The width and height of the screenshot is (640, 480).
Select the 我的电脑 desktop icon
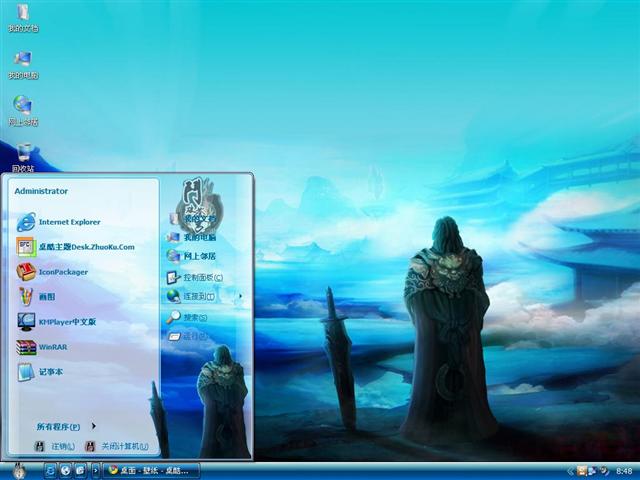[x=23, y=65]
